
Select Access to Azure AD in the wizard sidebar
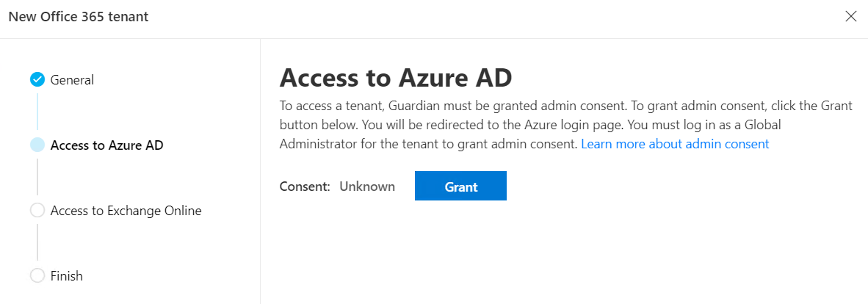[x=106, y=145]
